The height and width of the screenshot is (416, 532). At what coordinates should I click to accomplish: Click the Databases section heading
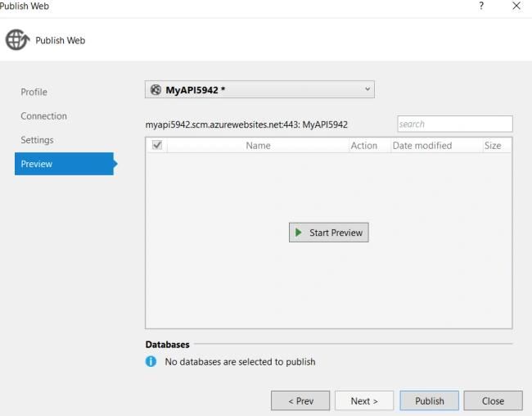(x=167, y=344)
